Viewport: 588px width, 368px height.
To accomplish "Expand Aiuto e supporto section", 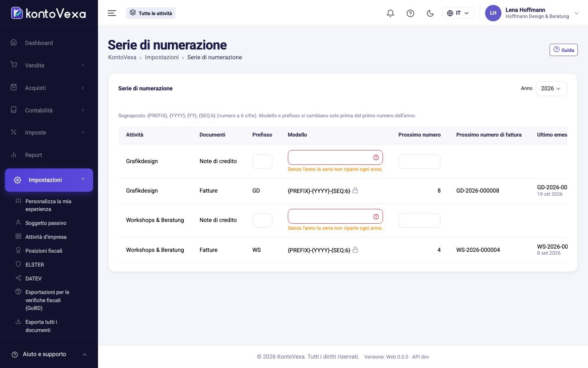I will tap(49, 354).
